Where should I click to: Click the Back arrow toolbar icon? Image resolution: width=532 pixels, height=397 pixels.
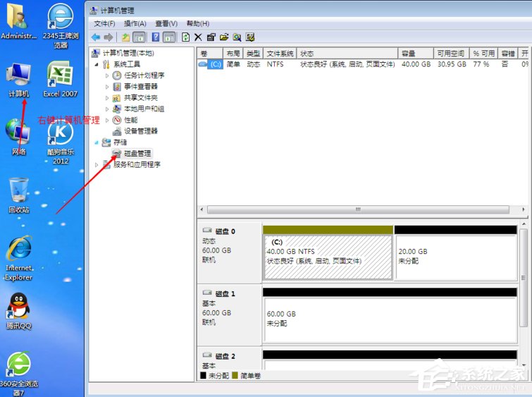(96, 37)
